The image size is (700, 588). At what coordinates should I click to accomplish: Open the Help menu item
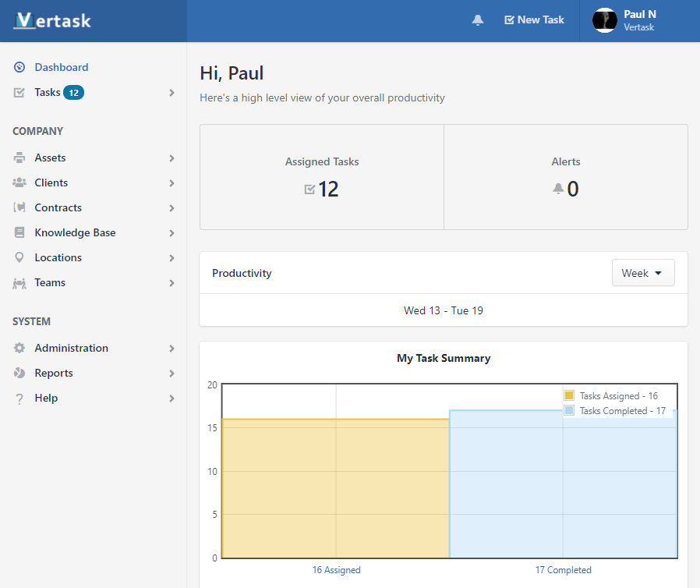point(46,398)
